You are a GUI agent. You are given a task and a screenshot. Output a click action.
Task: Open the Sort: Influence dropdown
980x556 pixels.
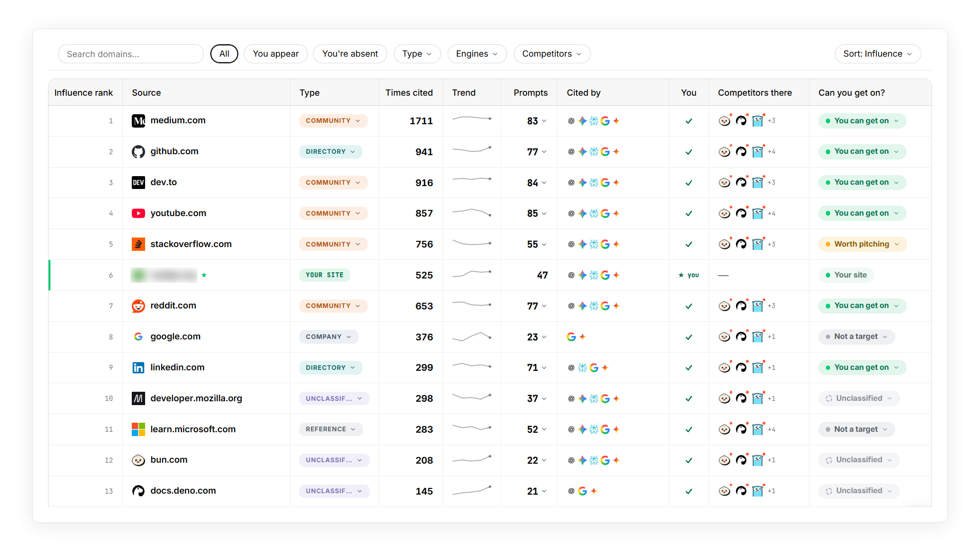[x=877, y=54]
